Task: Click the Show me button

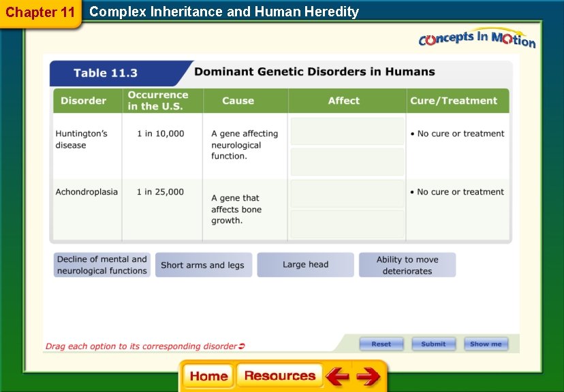Action: [486, 344]
